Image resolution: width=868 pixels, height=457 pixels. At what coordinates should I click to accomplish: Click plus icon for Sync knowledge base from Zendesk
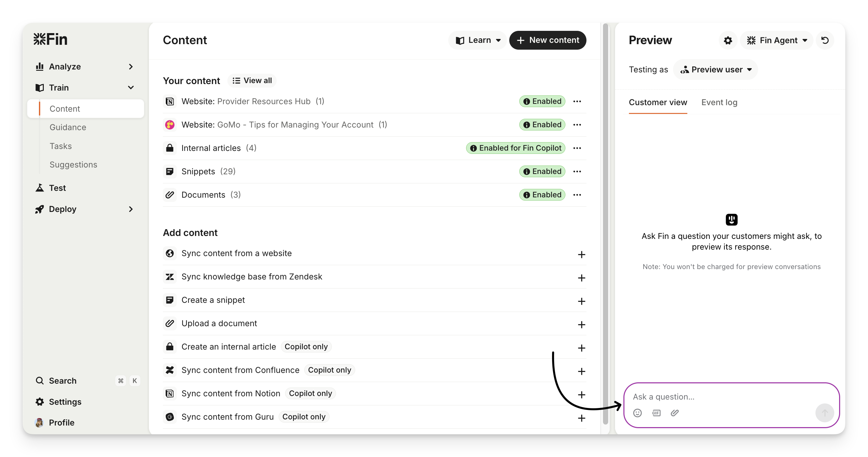[581, 278]
